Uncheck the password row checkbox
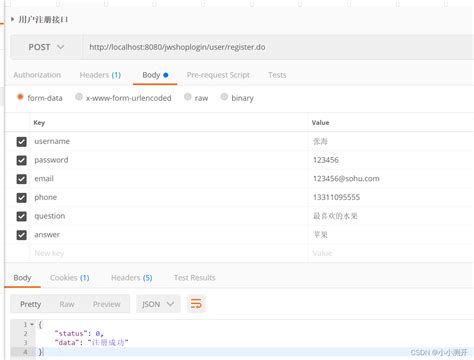474x360 pixels. pos(22,160)
